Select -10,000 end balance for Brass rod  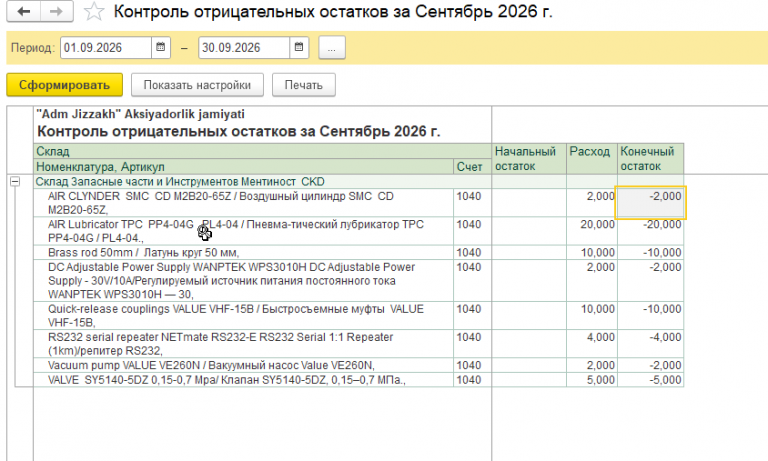click(x=650, y=252)
